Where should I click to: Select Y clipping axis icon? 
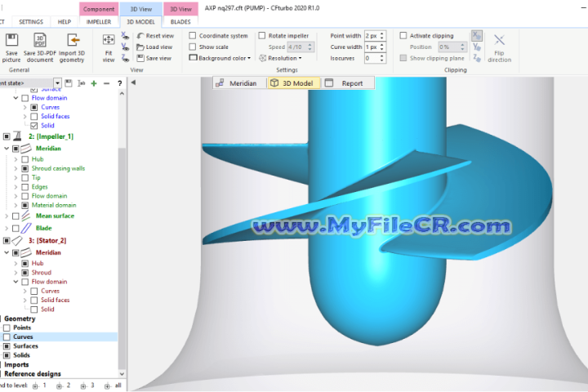tap(477, 47)
